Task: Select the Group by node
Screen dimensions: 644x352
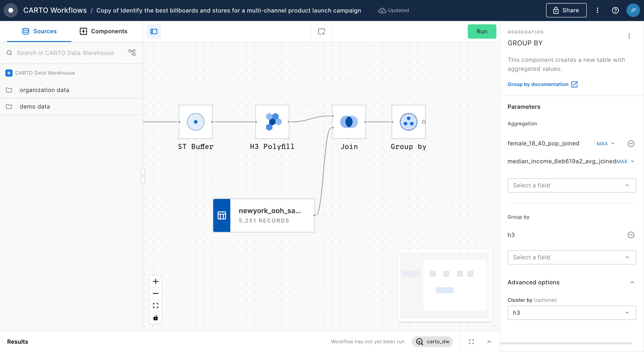Action: coord(408,122)
